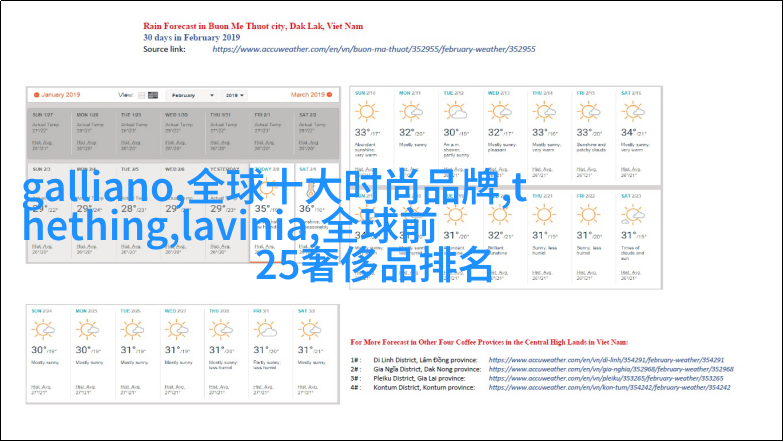Click the clouds and sun icon for SAT 2/23
Image resolution: width=784 pixels, height=442 pixels.
(x=633, y=215)
